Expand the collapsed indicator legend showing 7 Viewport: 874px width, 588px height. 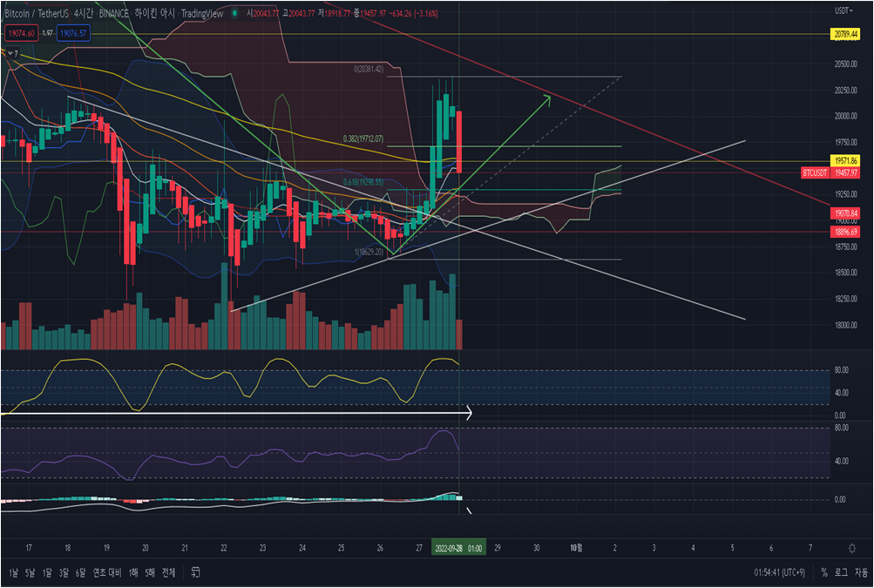point(11,53)
